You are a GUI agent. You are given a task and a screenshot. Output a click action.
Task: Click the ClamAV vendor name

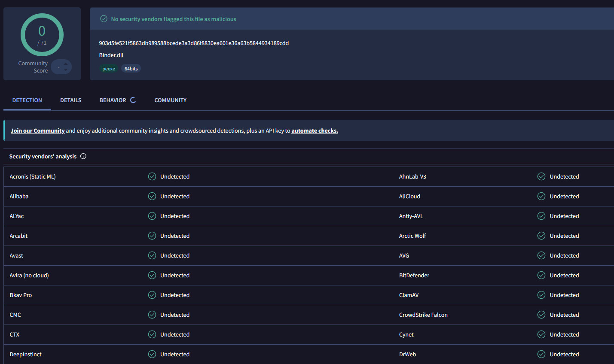pyautogui.click(x=409, y=295)
